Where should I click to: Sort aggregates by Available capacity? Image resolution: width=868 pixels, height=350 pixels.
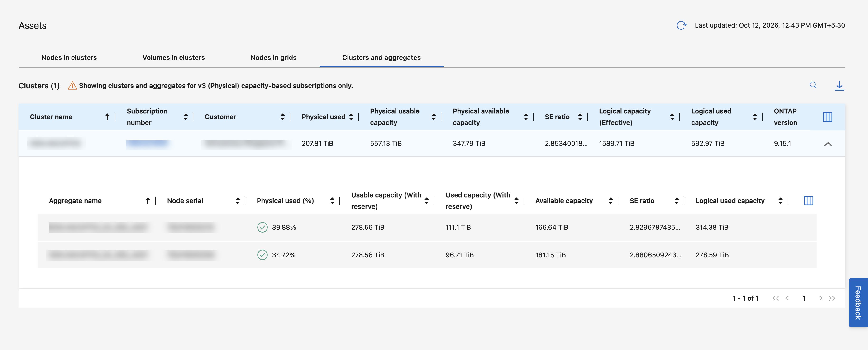pos(610,201)
